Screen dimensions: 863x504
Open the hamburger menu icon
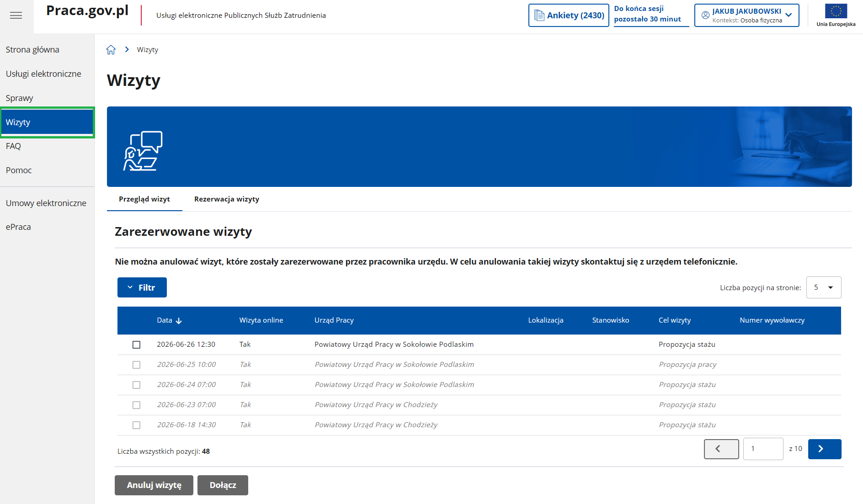pyautogui.click(x=16, y=16)
